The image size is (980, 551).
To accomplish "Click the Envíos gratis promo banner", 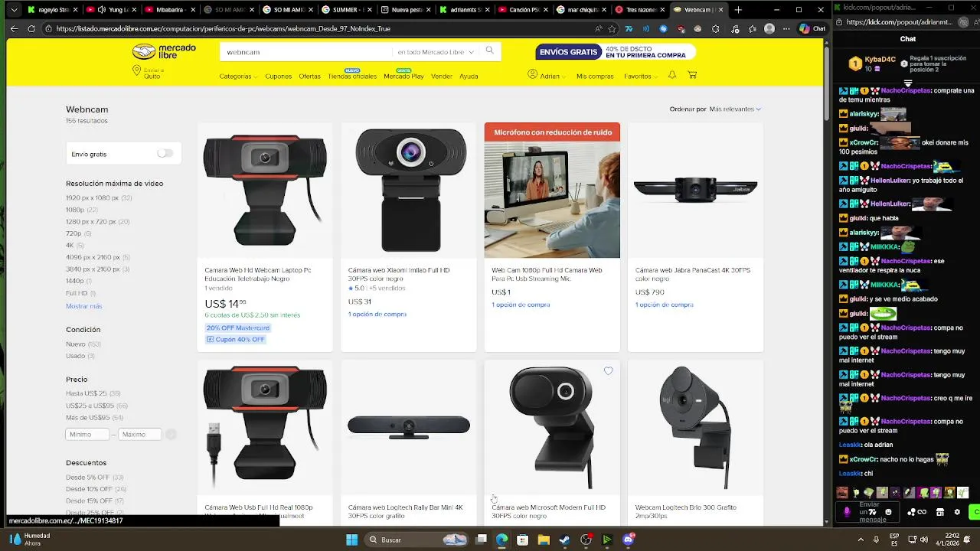I will tap(616, 52).
